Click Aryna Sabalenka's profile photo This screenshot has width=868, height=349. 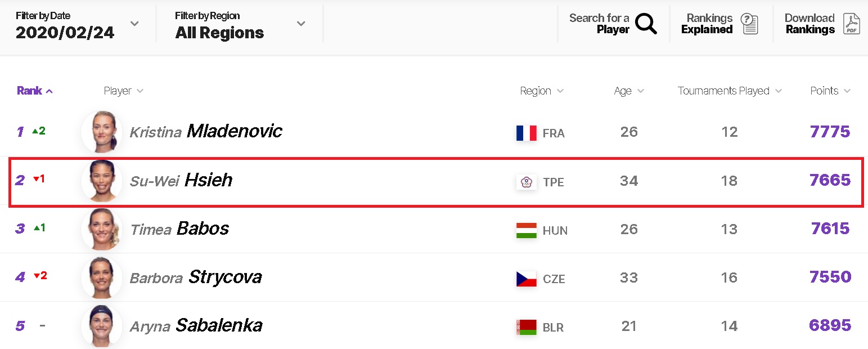(102, 325)
